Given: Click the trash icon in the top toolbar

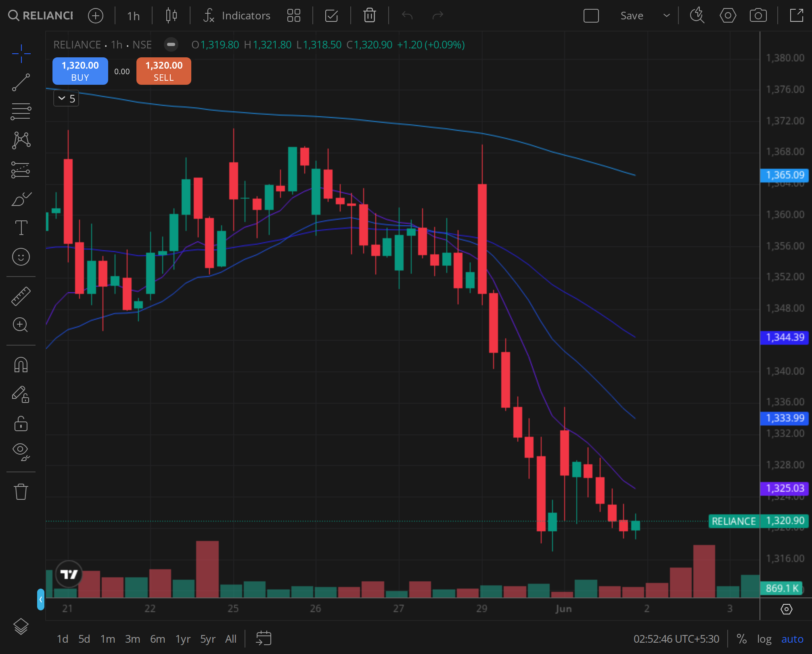Looking at the screenshot, I should [x=369, y=16].
